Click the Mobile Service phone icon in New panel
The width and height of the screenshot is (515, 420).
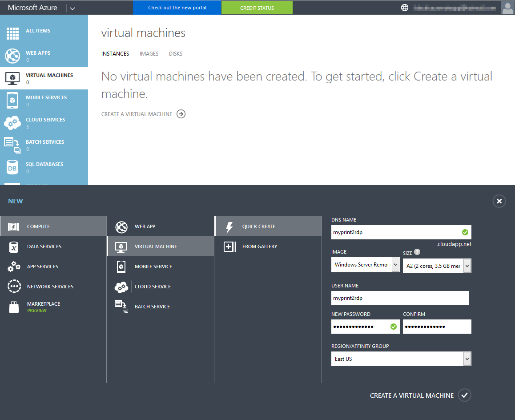pyautogui.click(x=121, y=267)
